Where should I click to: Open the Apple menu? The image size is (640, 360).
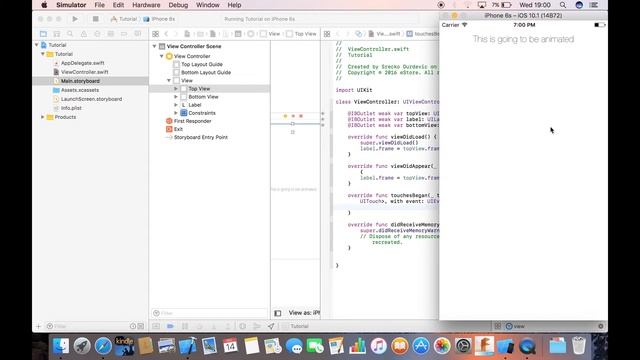coord(44,5)
